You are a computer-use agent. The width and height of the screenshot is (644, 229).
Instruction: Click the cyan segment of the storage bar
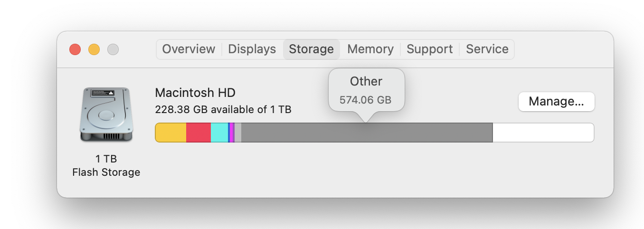pyautogui.click(x=219, y=133)
